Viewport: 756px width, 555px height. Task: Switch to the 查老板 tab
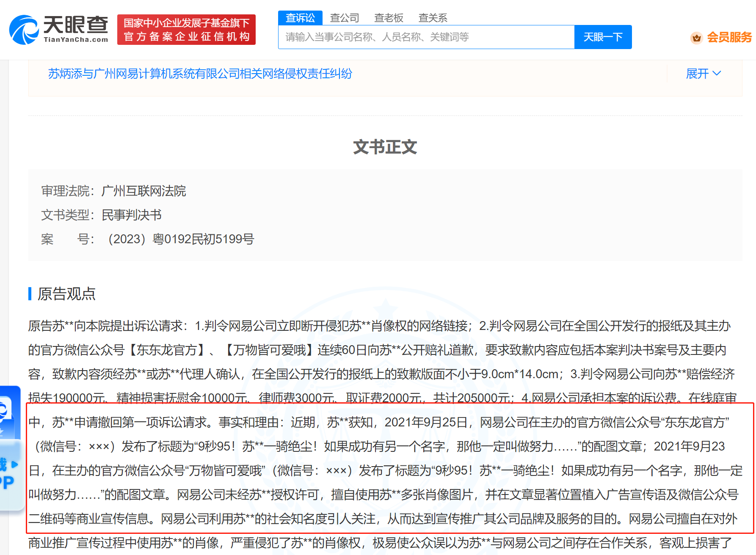pyautogui.click(x=389, y=18)
